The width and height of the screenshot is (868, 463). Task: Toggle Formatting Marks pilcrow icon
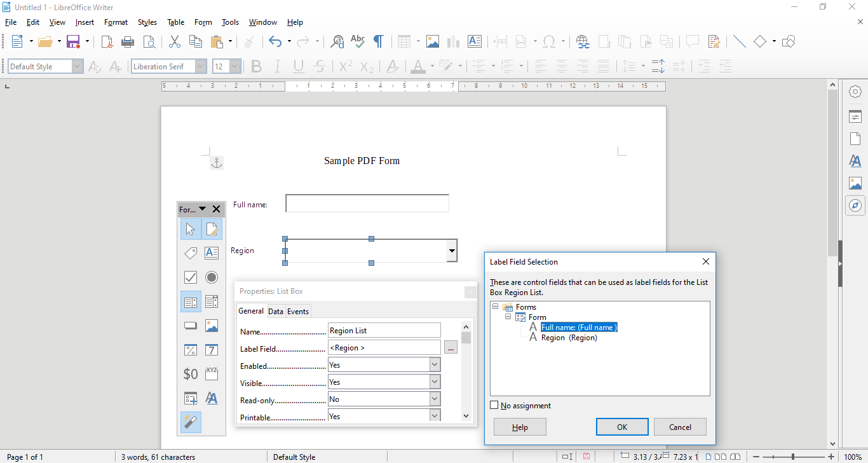point(378,42)
